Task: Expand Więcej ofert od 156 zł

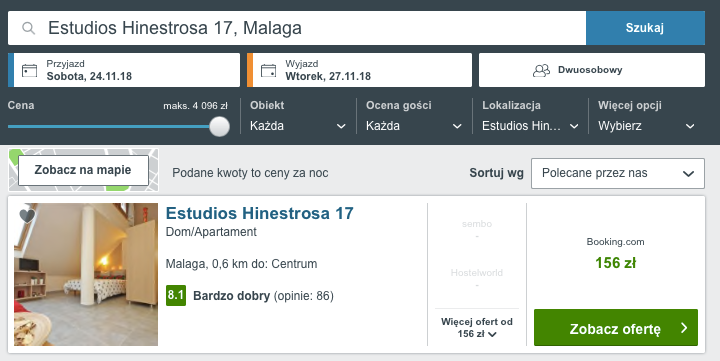Action: tap(477, 327)
